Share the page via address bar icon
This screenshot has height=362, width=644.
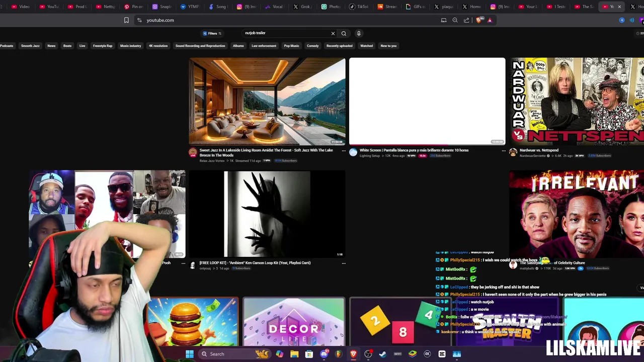pos(466,20)
